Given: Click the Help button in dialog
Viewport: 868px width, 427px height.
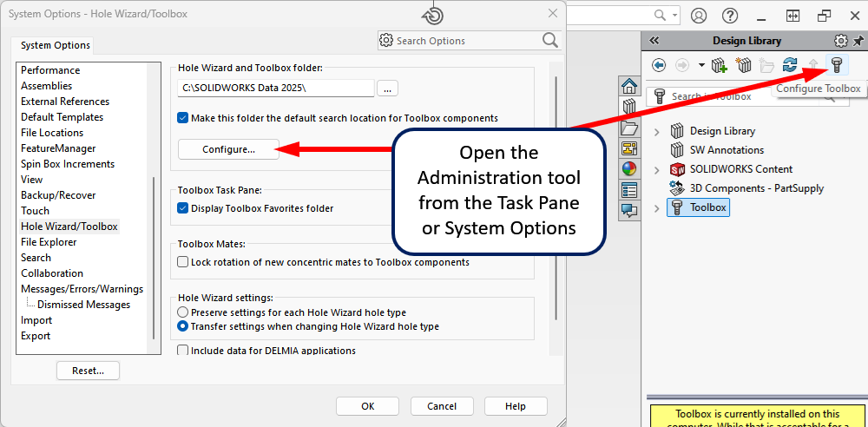Looking at the screenshot, I should point(516,406).
